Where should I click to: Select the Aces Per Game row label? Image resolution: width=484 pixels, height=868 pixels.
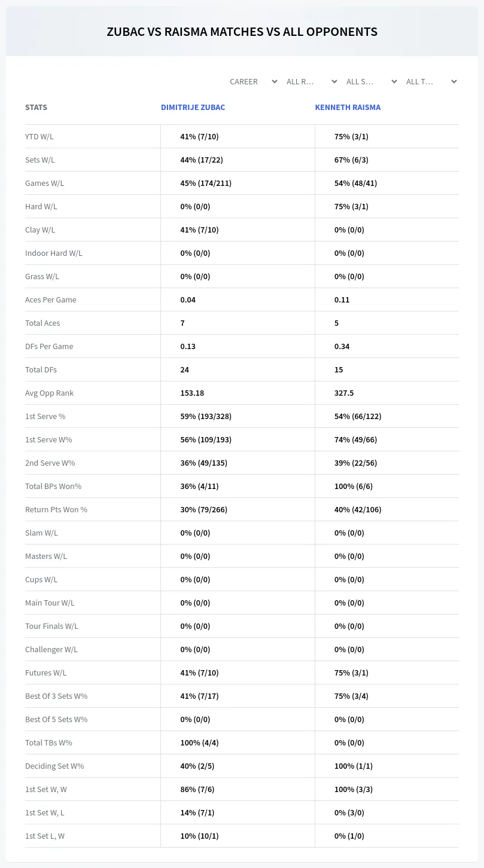pos(51,299)
